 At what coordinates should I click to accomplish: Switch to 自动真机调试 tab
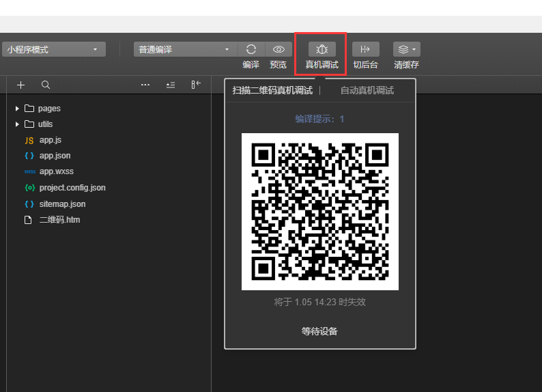pyautogui.click(x=367, y=91)
